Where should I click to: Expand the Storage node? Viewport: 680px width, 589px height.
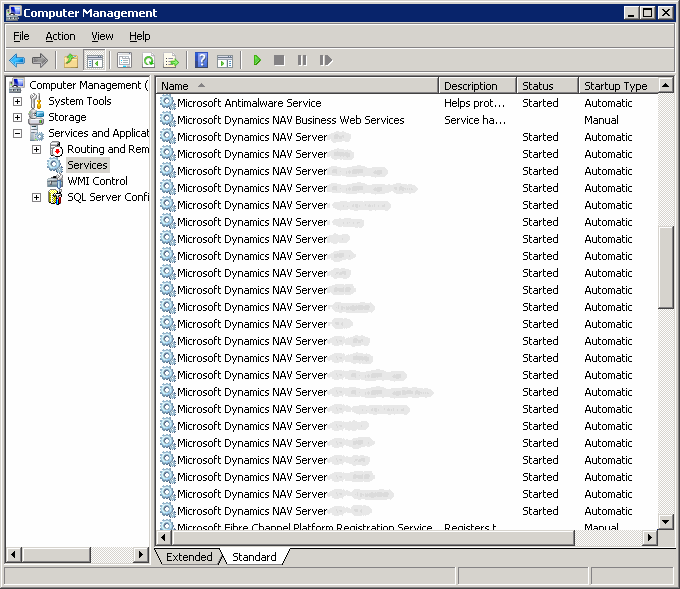(17, 118)
